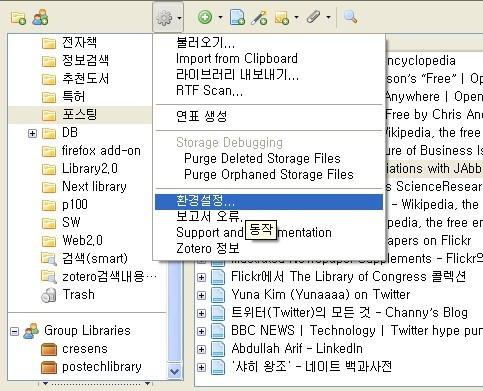
Task: Expand the 트위터(Twitter)의 모든 것 item
Action: 201,313
